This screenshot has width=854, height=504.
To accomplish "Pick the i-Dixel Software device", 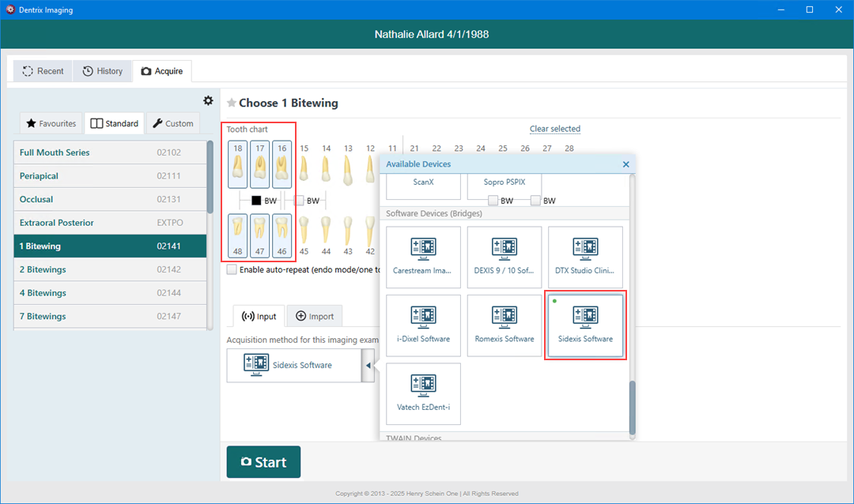I will 423,325.
